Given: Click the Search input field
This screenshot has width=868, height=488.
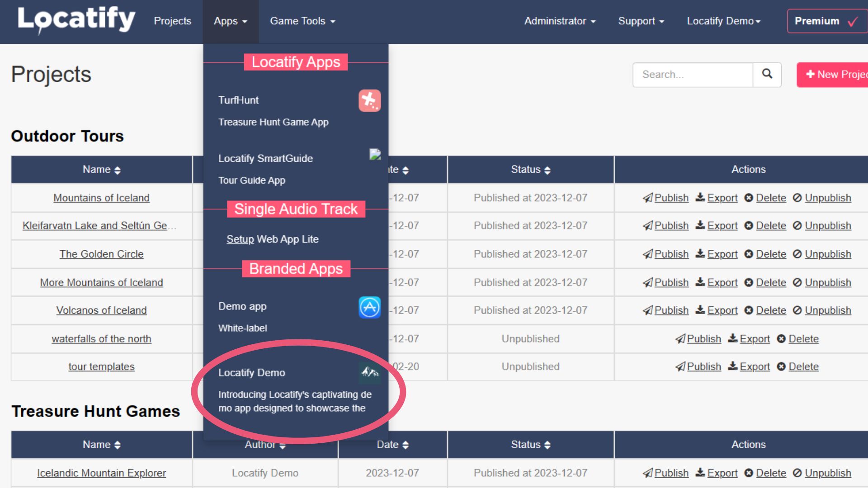Looking at the screenshot, I should click(693, 73).
